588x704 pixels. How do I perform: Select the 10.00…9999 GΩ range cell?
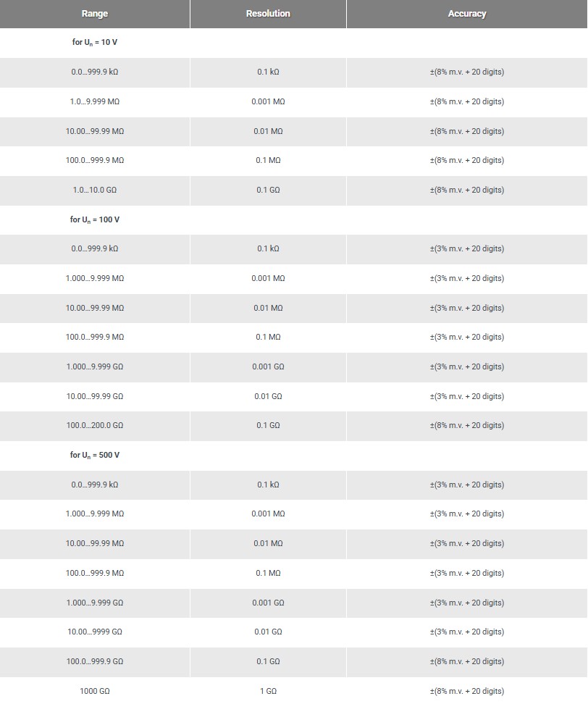(x=95, y=632)
